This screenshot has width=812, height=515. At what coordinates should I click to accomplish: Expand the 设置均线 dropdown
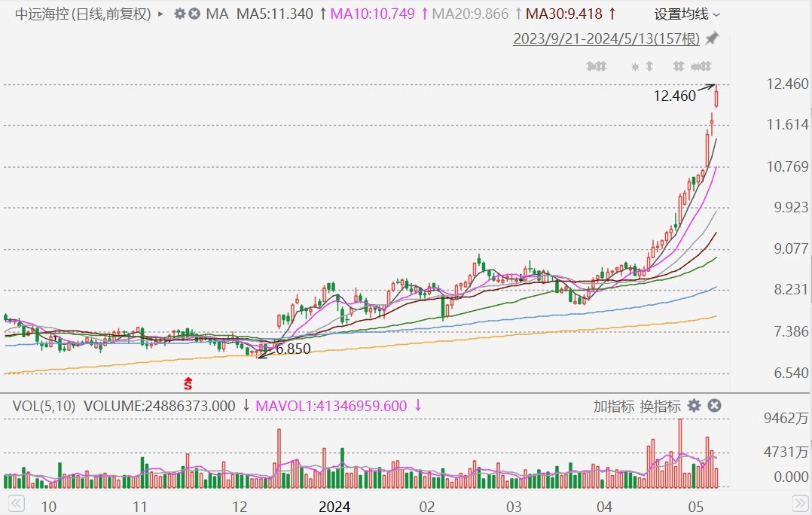pos(687,14)
